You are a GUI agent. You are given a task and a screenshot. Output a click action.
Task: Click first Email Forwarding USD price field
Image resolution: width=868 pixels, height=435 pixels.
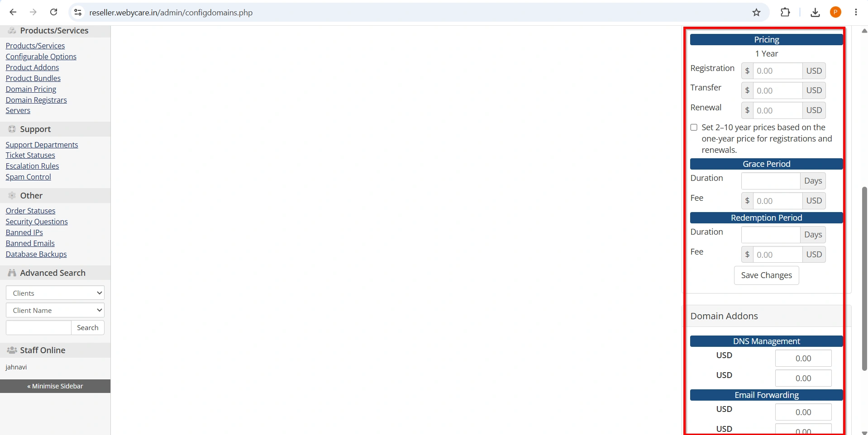pyautogui.click(x=803, y=412)
